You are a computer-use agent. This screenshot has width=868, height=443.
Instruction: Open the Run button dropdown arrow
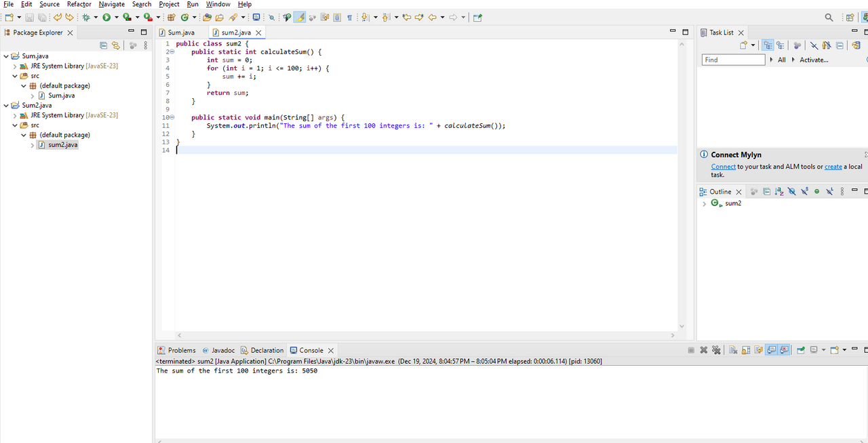[x=116, y=18]
